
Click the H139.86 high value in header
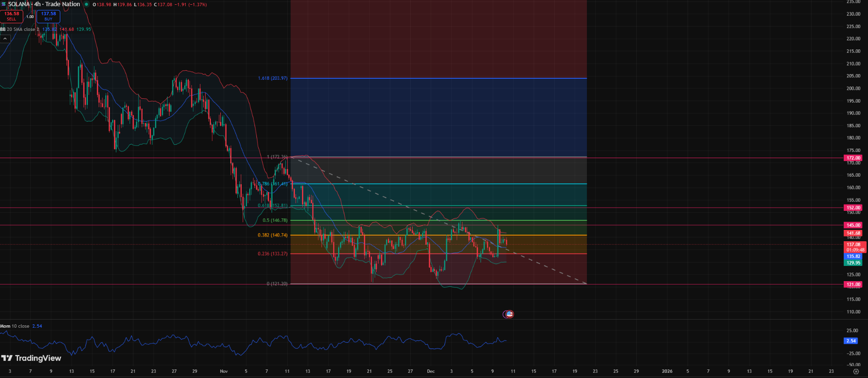pos(123,5)
